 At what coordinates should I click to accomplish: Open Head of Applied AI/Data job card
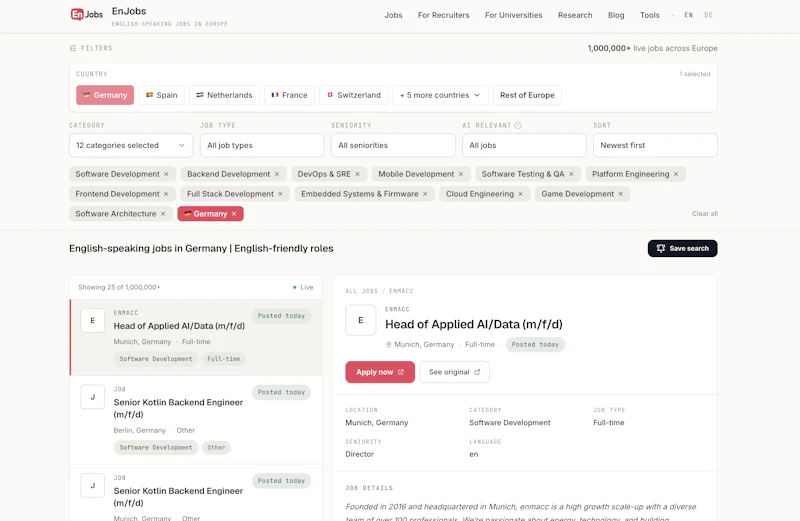(x=196, y=337)
